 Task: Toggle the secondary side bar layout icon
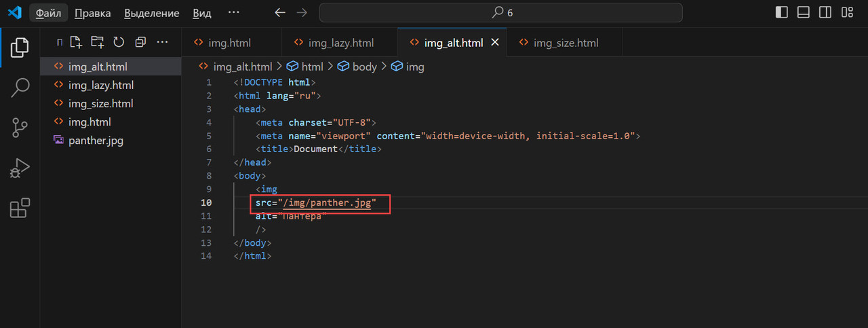(x=825, y=12)
